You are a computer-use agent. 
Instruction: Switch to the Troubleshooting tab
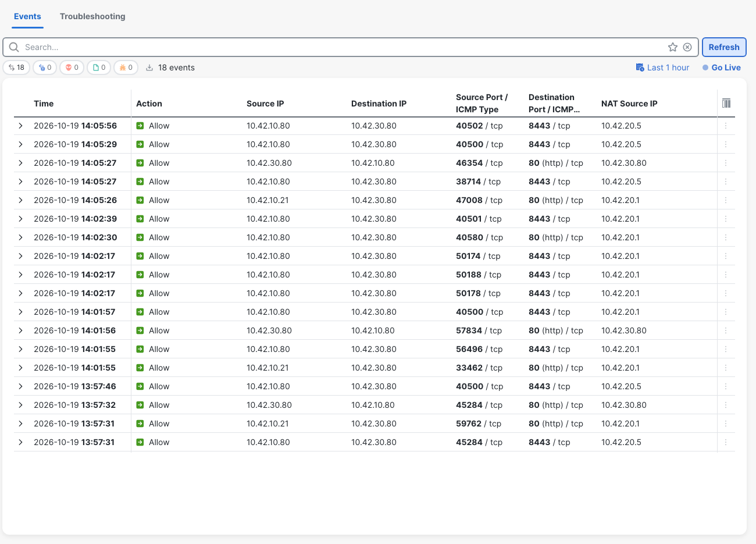coord(92,16)
